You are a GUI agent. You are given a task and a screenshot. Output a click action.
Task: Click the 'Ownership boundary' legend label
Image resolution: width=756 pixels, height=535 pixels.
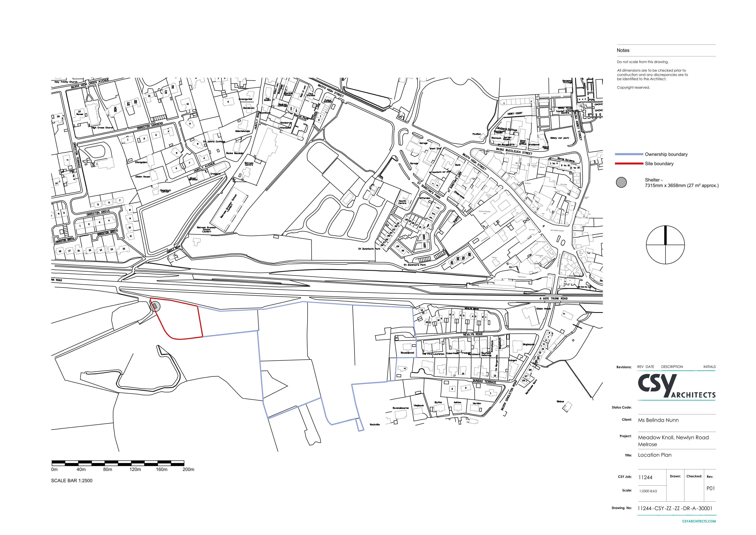[x=666, y=154]
